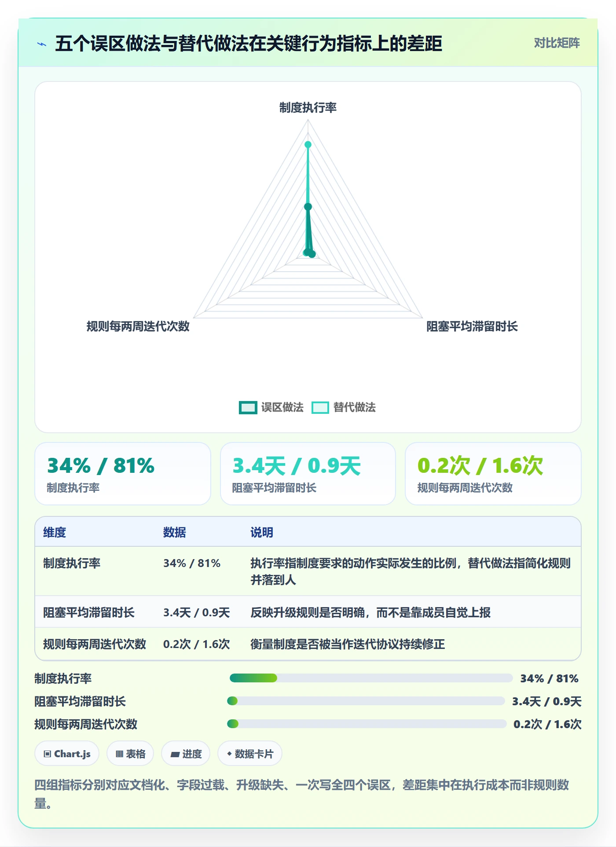Click the table description starting with 衡量制度是否
This screenshot has height=847, width=616.
(x=348, y=644)
